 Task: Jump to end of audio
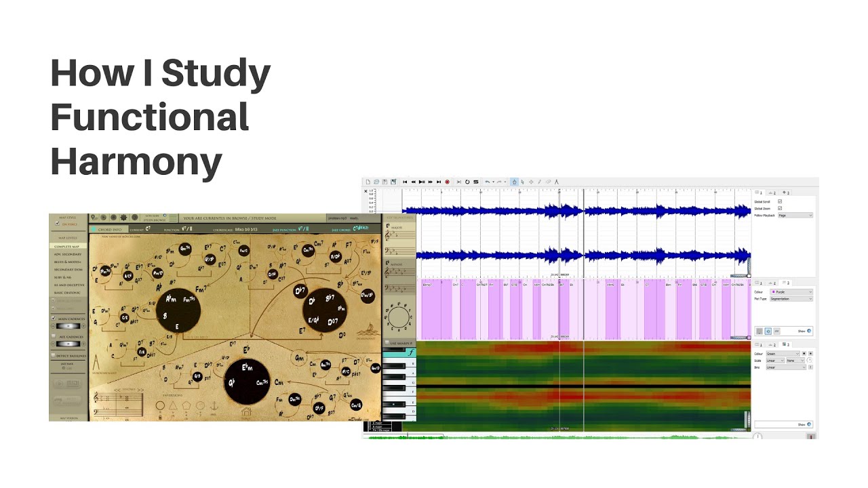click(439, 182)
